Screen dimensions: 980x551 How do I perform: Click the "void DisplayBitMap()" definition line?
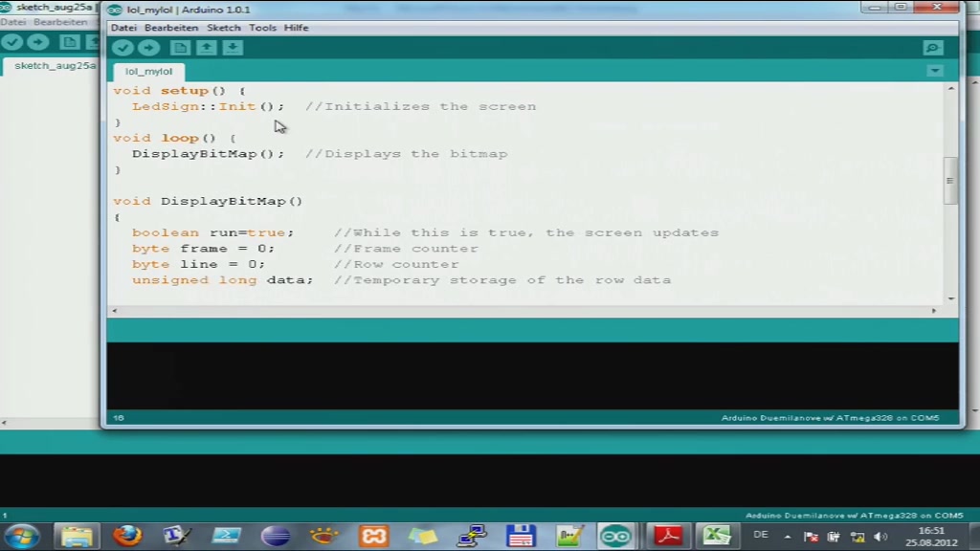(x=208, y=201)
